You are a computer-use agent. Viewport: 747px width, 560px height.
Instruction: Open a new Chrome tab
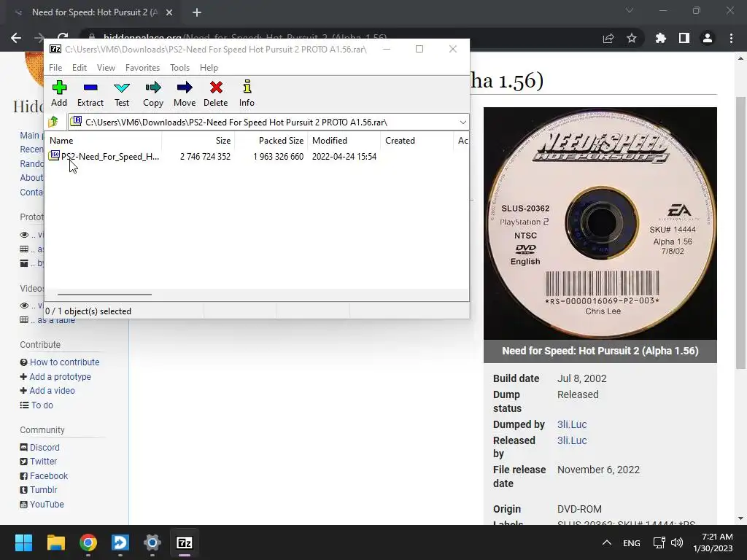(197, 12)
